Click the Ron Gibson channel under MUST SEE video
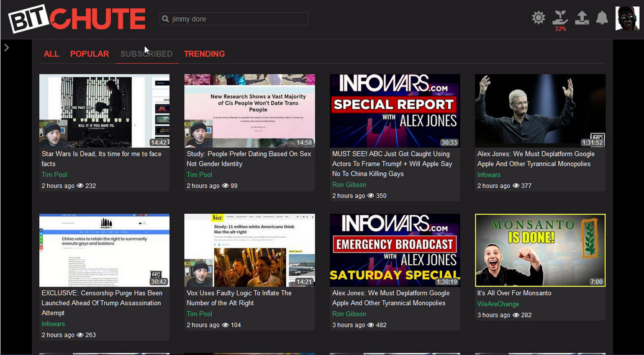The width and height of the screenshot is (644, 355). [349, 185]
